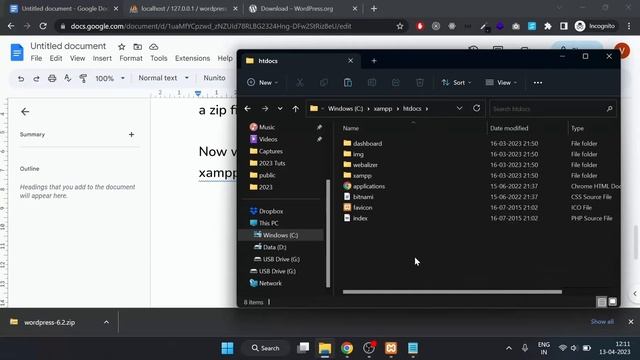Click Share icon in File Explorer toolbar

click(x=396, y=82)
